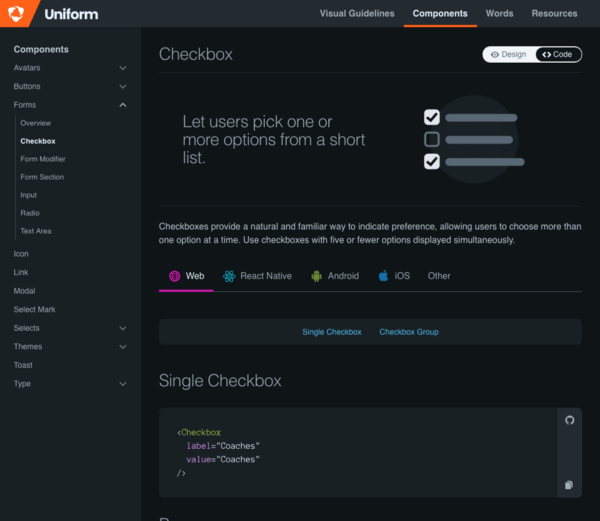Switch to the Android tab
The width and height of the screenshot is (600, 521).
pyautogui.click(x=335, y=276)
